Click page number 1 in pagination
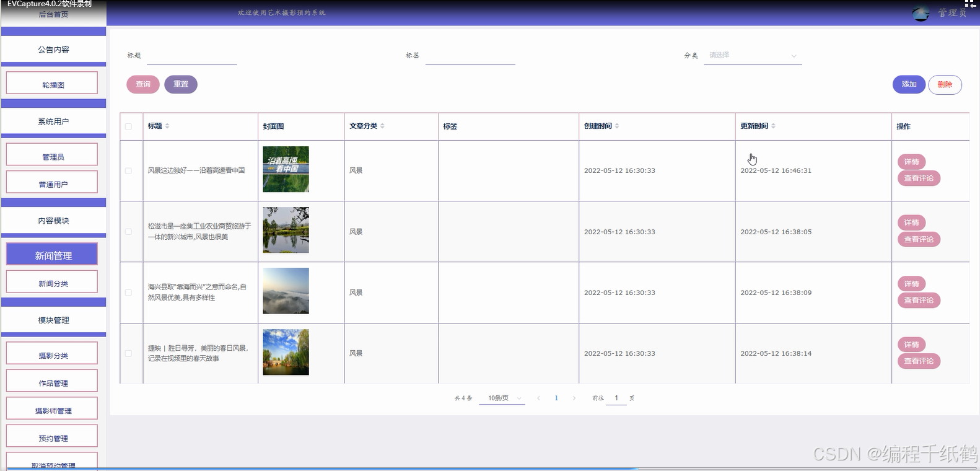Viewport: 980px width, 471px height. 556,398
